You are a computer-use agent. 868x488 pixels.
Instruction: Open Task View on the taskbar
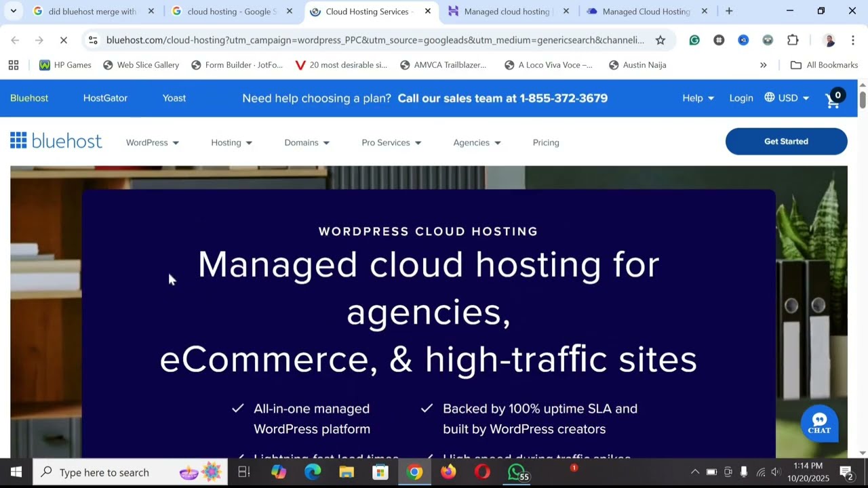click(x=244, y=472)
